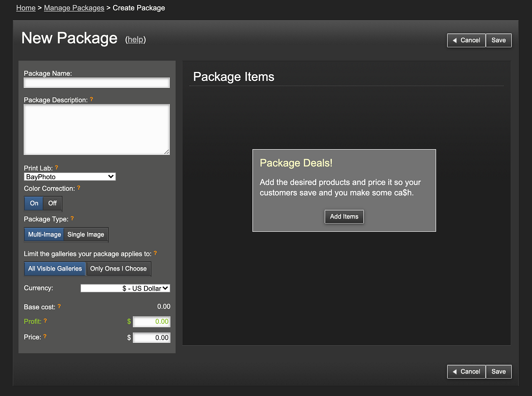Click the Print Lab question mark icon
This screenshot has width=532, height=396.
(56, 168)
